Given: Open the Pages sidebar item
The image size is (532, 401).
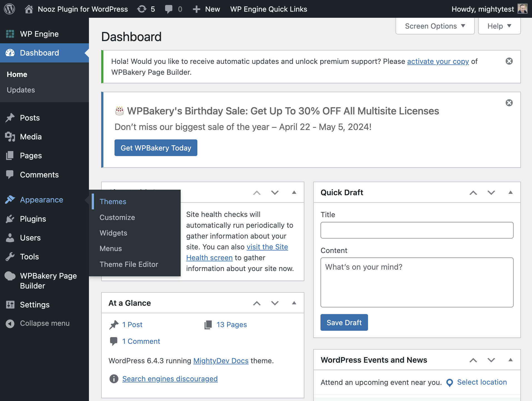Looking at the screenshot, I should point(44,156).
